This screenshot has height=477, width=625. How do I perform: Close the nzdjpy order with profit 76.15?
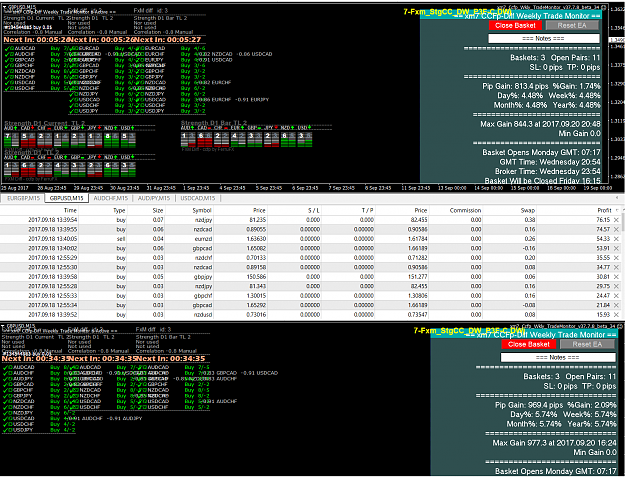click(x=616, y=220)
